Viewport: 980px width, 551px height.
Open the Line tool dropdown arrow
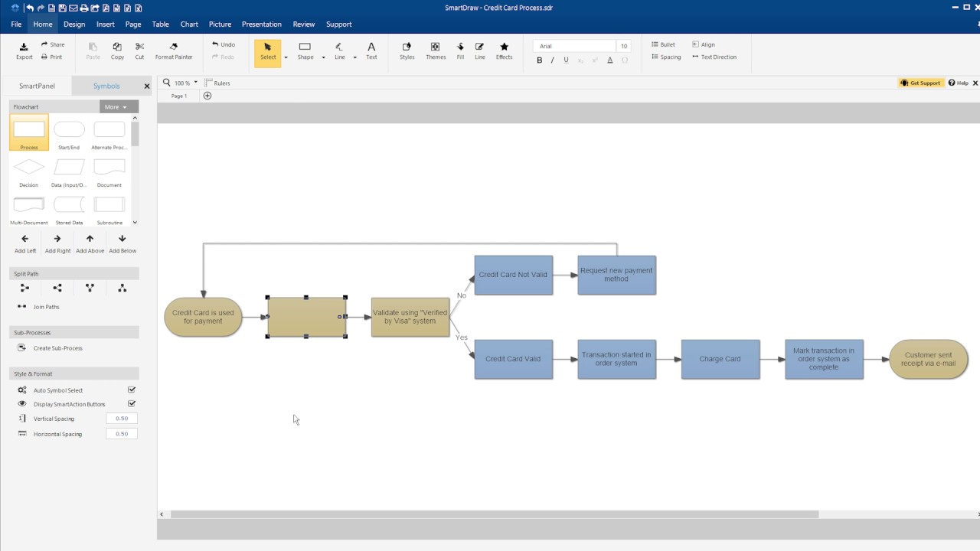(355, 57)
